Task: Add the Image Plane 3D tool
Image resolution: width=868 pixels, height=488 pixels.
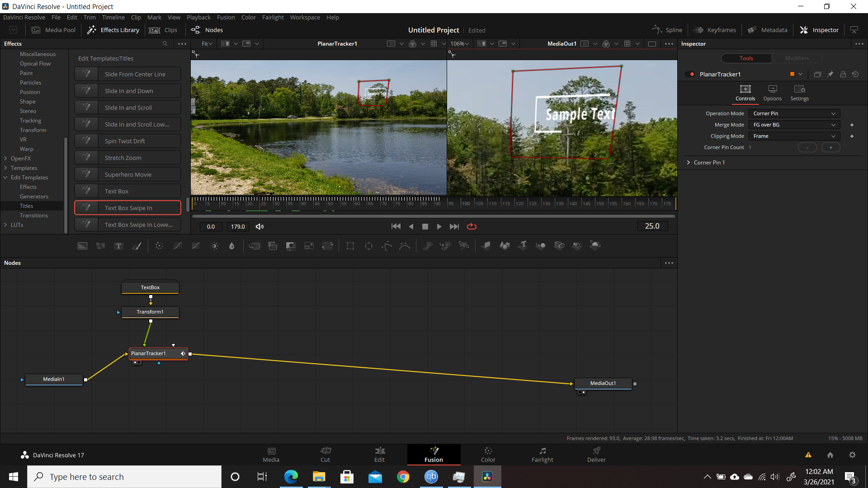Action: click(486, 246)
